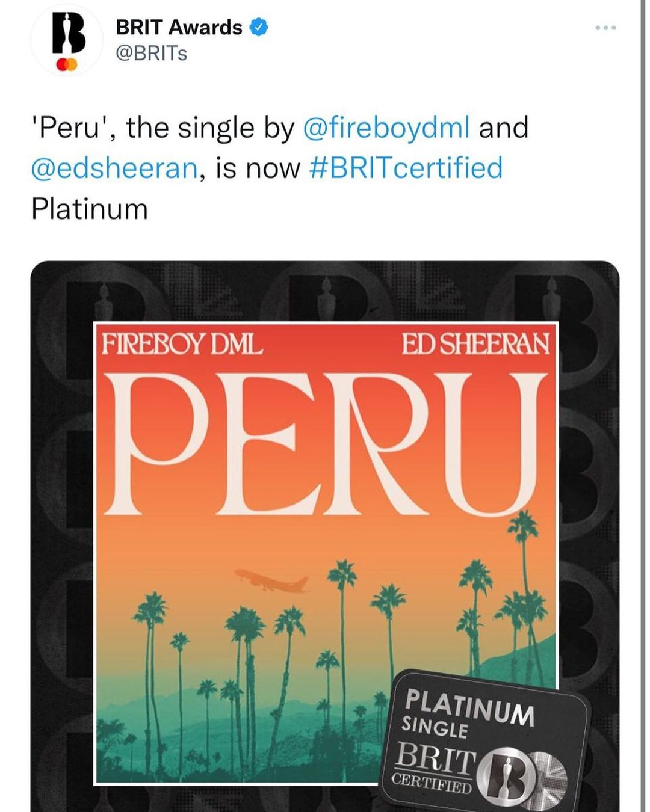The width and height of the screenshot is (650, 812).
Task: Follow the @edsheeran mention link
Action: click(114, 168)
